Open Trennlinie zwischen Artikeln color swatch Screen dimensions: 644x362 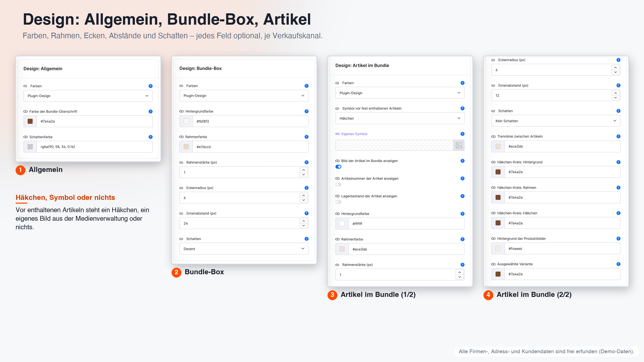498,146
